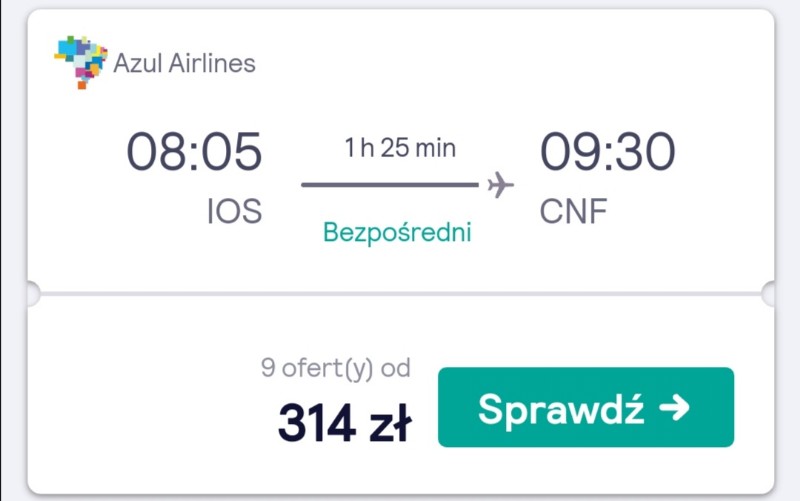This screenshot has width=800, height=501.
Task: Click the arrow inside Sprawdź button
Action: 674,408
